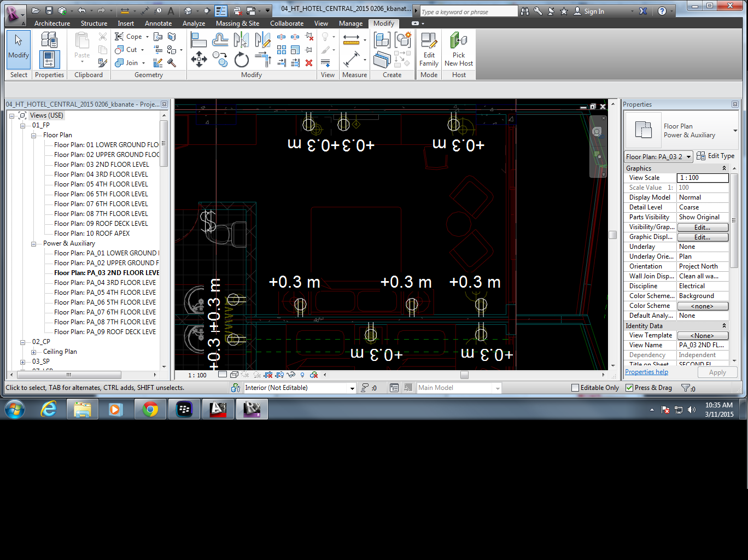
Task: Open the Annotate ribbon tab
Action: [x=158, y=24]
